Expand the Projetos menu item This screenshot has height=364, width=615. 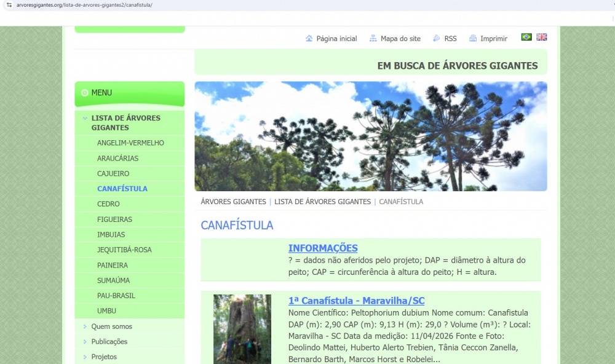coord(85,357)
